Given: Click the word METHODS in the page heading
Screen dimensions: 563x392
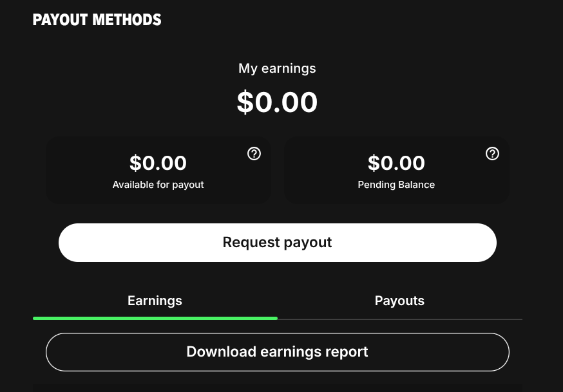Looking at the screenshot, I should 127,20.
